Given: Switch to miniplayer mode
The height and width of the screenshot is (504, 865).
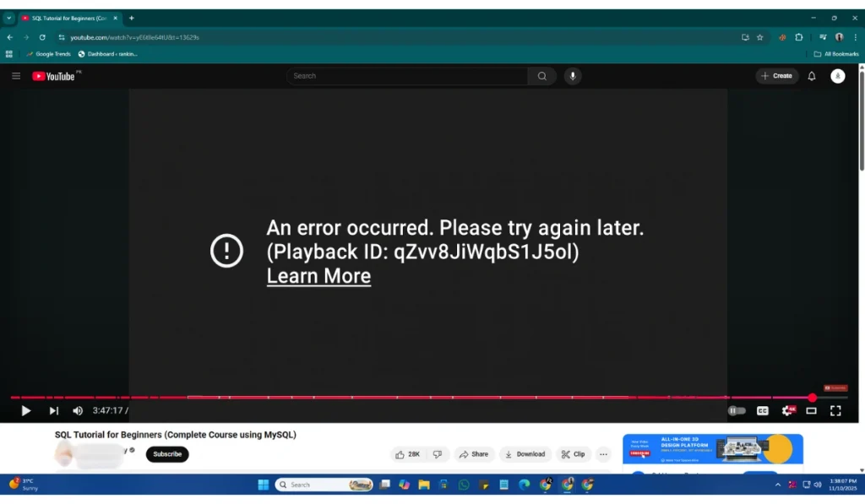Looking at the screenshot, I should (x=811, y=411).
